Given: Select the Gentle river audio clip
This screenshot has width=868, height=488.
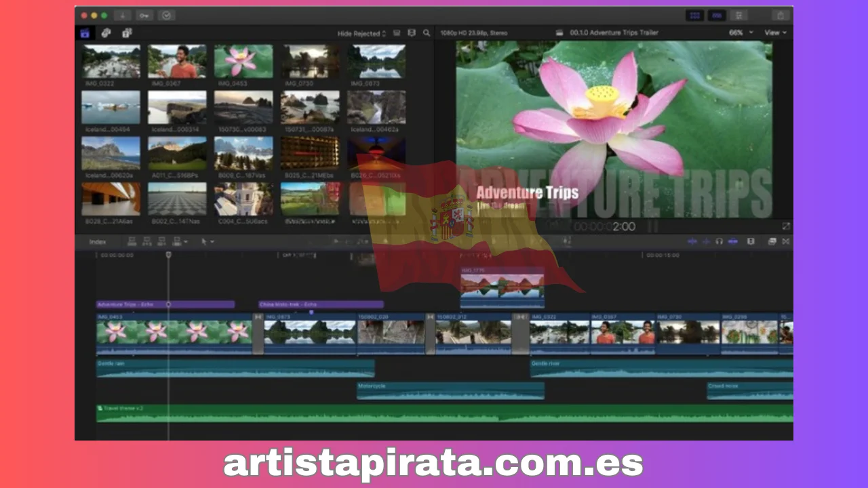Looking at the screenshot, I should (x=661, y=368).
